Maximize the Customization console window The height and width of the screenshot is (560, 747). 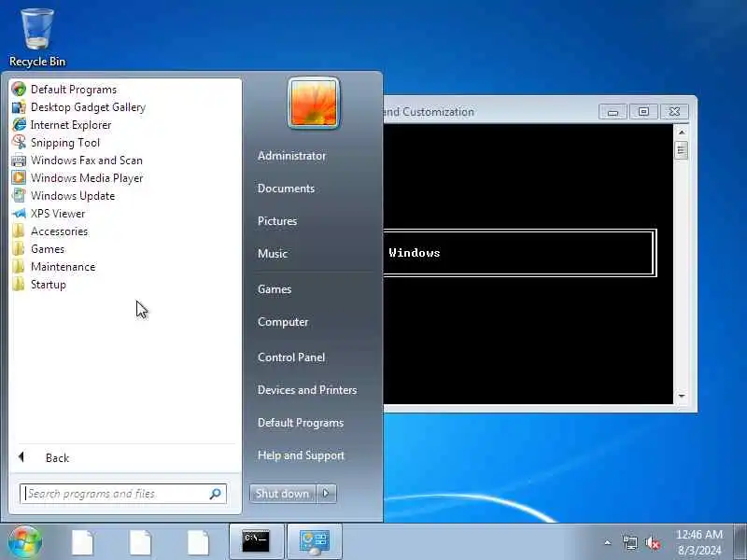pos(643,112)
